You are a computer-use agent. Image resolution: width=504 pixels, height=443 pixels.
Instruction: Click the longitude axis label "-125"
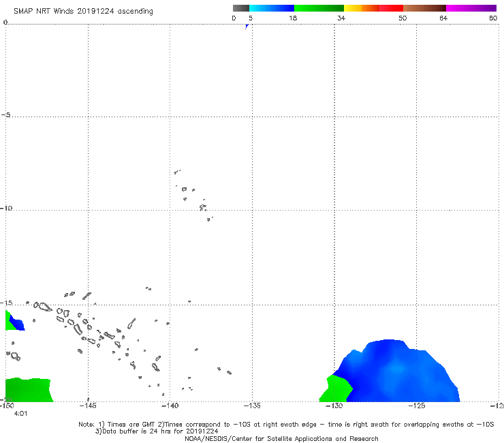coord(417,406)
